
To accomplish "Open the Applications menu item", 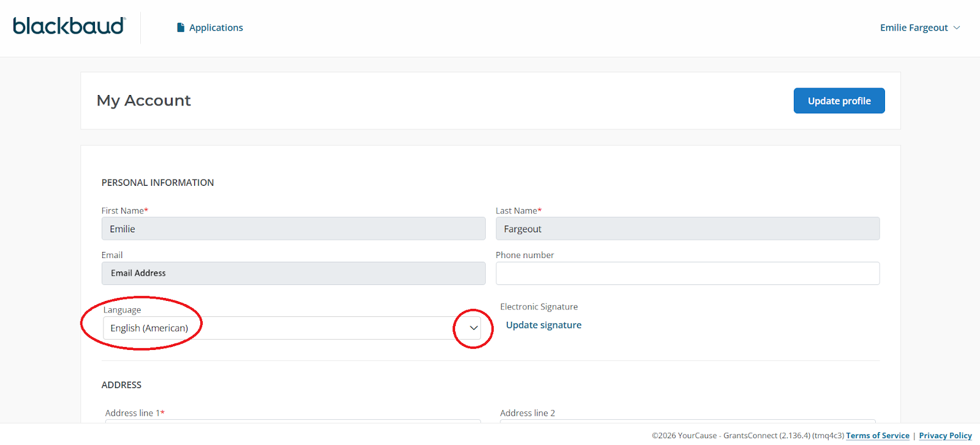I will point(216,28).
